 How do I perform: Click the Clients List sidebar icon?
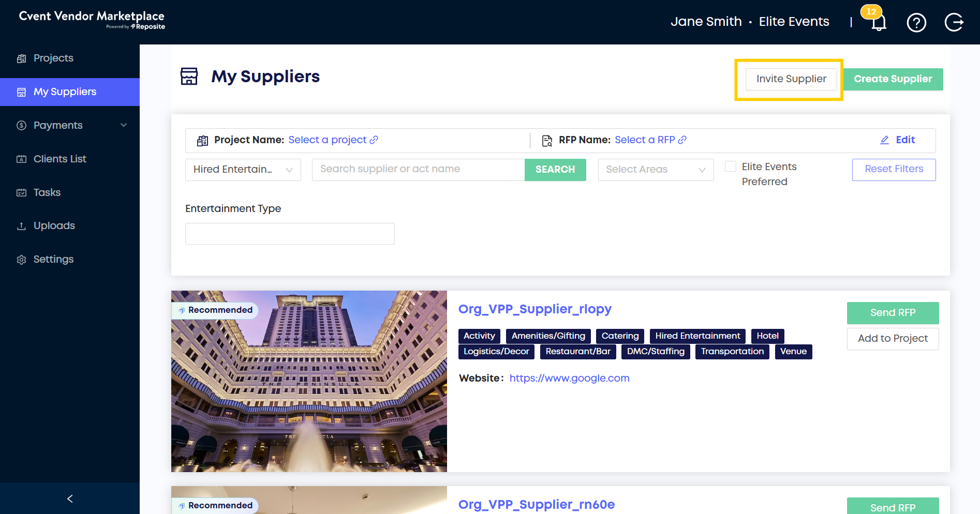coord(21,159)
